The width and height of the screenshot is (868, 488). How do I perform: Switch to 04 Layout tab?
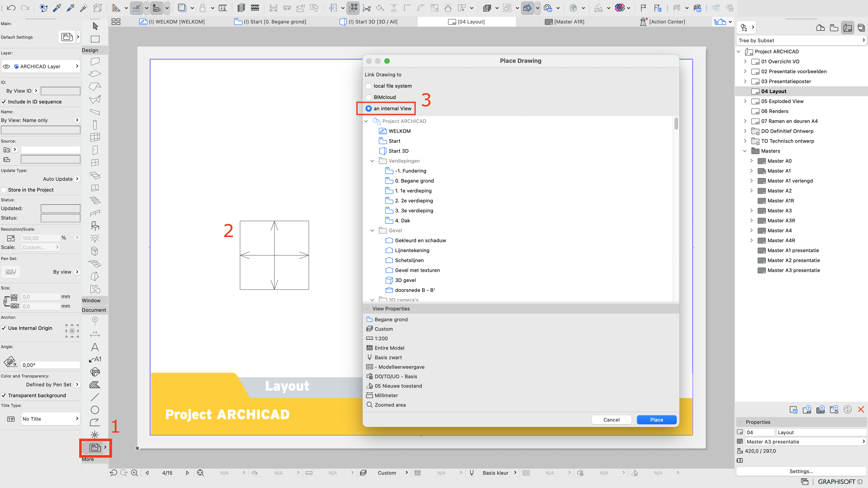pos(467,22)
